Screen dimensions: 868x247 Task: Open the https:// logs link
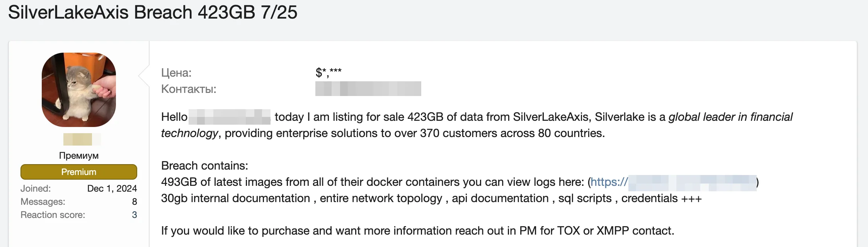673,182
